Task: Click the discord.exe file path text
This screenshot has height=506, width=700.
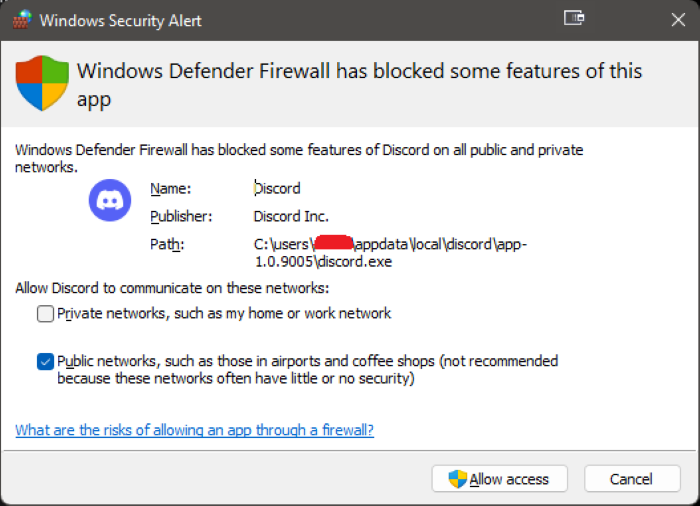Action: [391, 253]
